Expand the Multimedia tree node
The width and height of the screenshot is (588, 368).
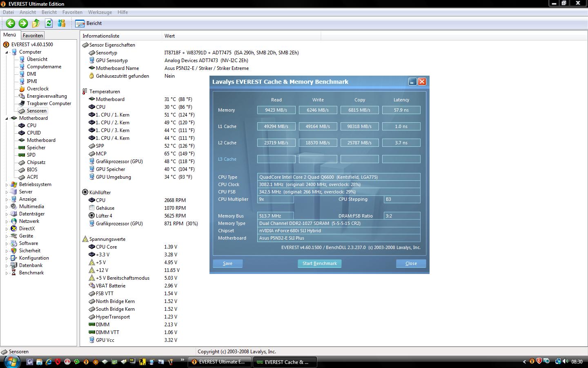coord(7,207)
